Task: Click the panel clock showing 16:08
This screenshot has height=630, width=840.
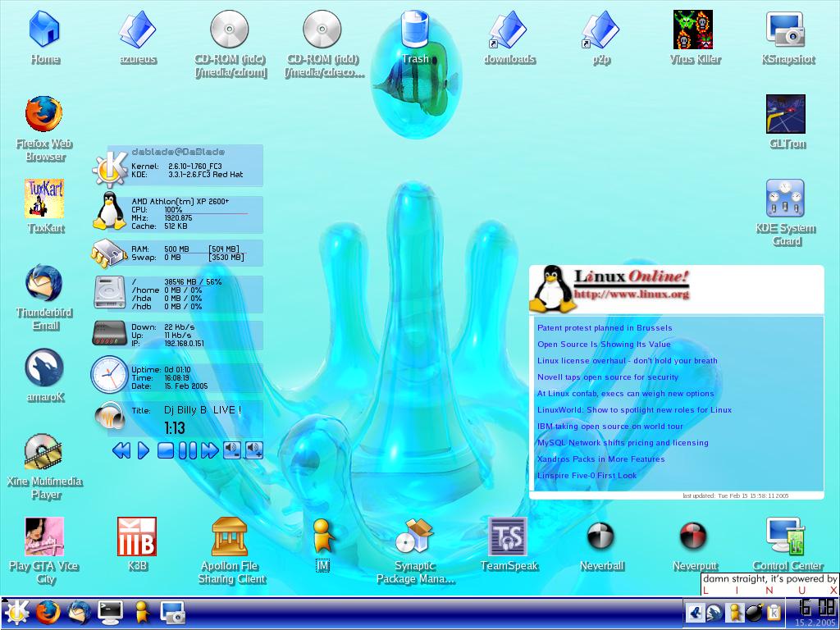Action: click(x=815, y=609)
